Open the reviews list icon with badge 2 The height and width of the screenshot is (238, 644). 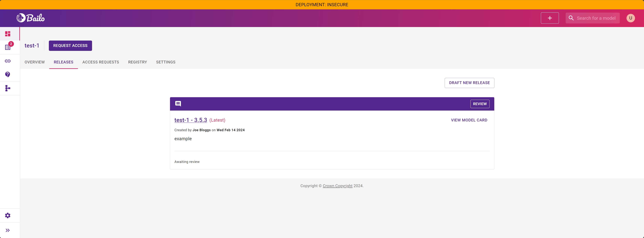click(8, 47)
